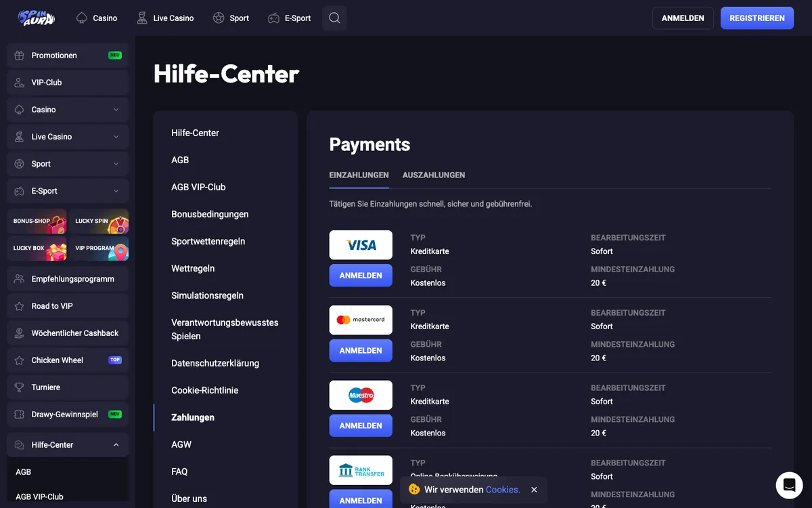Viewport: 812px width, 508px height.
Task: Open the Bonus-Shop tile
Action: point(37,221)
